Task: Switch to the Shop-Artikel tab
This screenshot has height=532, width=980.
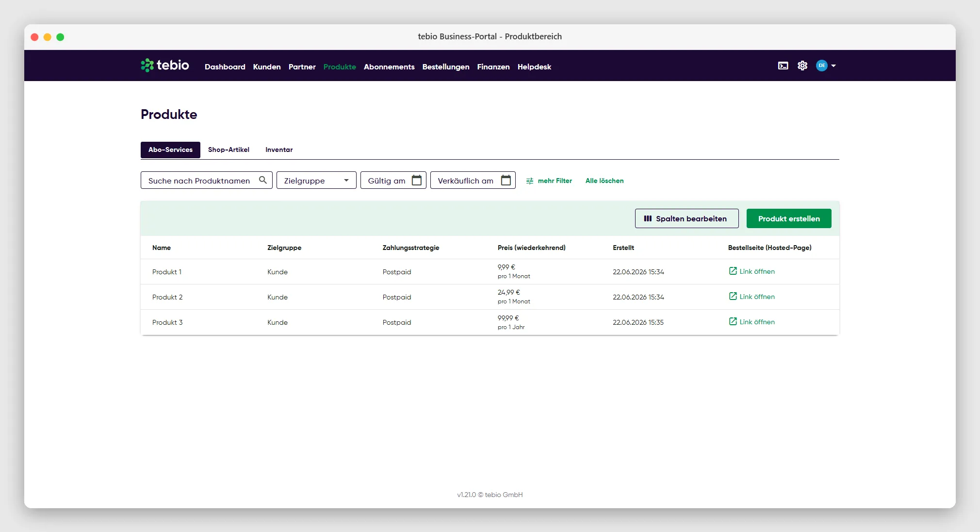Action: [x=229, y=150]
